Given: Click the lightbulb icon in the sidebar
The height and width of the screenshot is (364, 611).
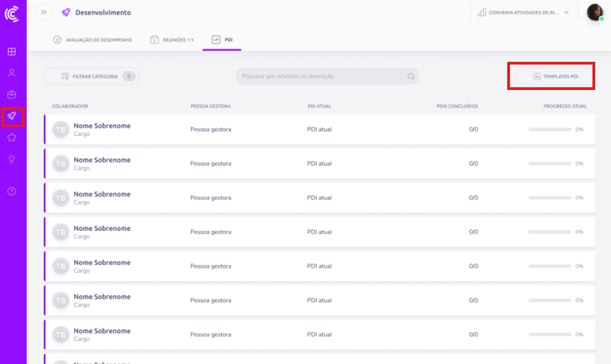Looking at the screenshot, I should point(12,159).
